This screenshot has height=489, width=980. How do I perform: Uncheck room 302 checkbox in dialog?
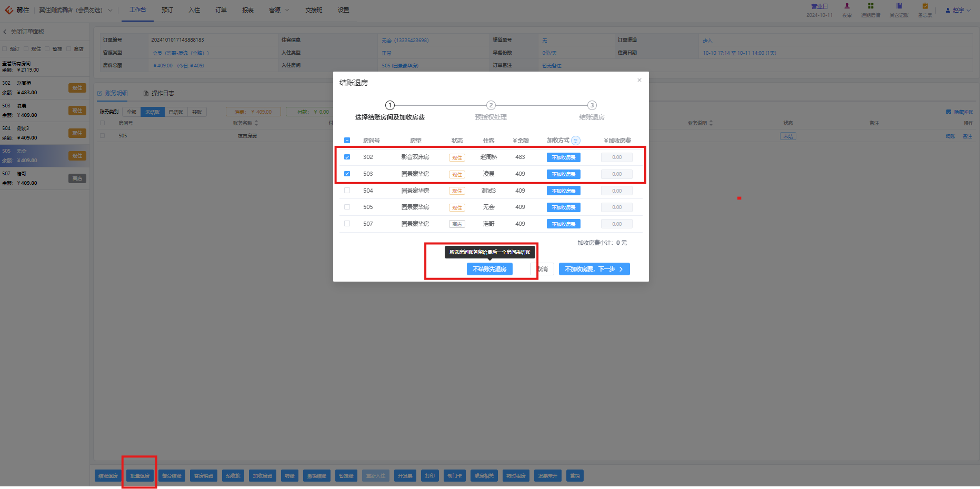pyautogui.click(x=347, y=157)
